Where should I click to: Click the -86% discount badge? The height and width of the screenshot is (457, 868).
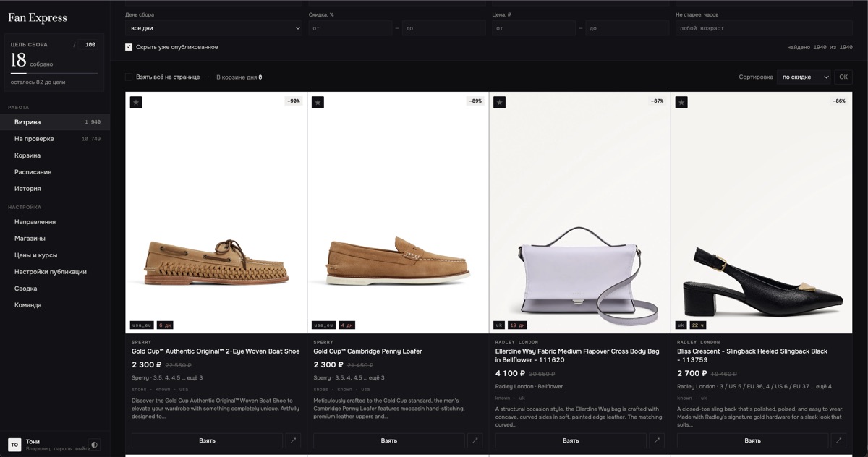coord(838,101)
